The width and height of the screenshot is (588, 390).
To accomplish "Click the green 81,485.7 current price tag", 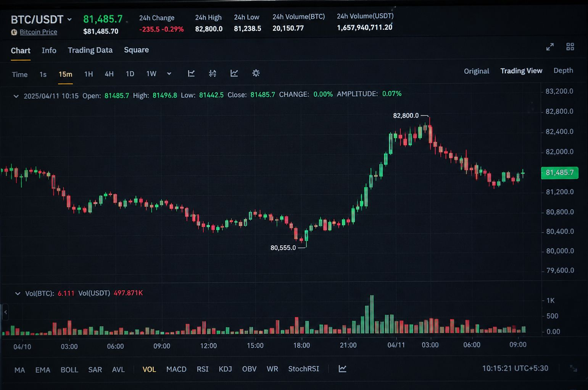I will click(x=560, y=173).
